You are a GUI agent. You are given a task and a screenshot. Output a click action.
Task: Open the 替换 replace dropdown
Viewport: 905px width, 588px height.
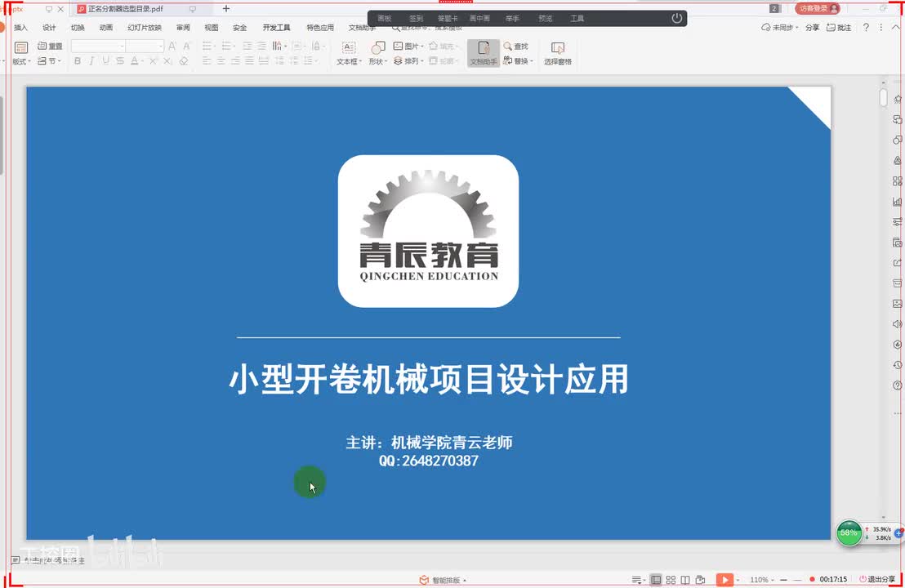518,60
